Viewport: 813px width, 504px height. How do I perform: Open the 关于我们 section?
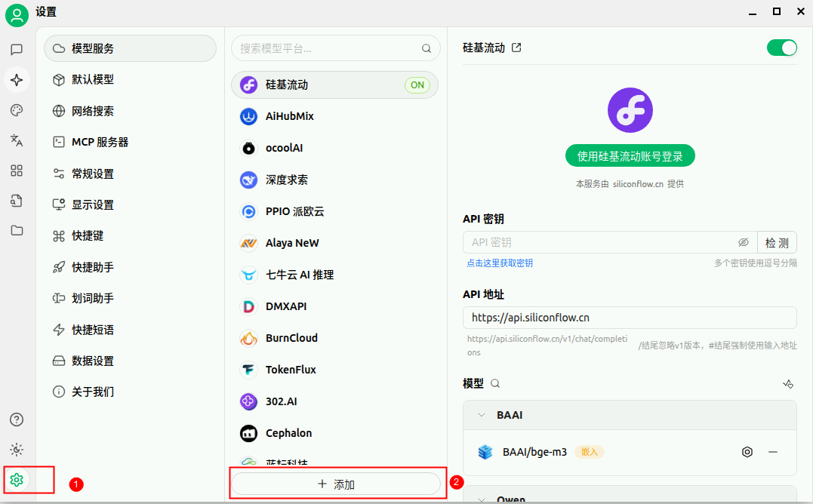click(130, 392)
